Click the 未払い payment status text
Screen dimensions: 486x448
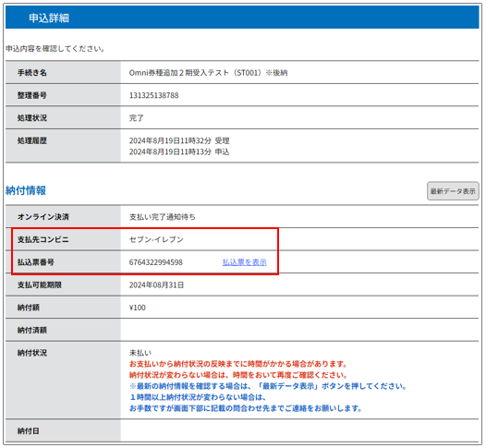coord(140,353)
